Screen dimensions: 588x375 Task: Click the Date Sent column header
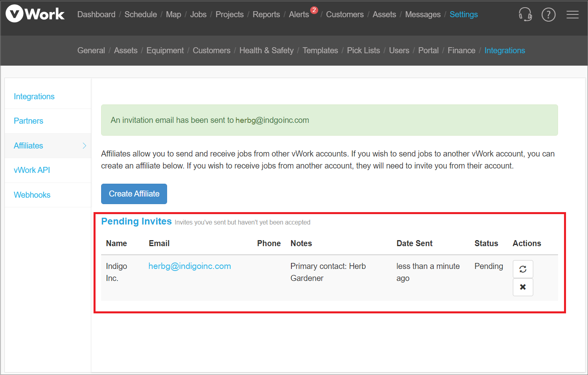(x=415, y=243)
